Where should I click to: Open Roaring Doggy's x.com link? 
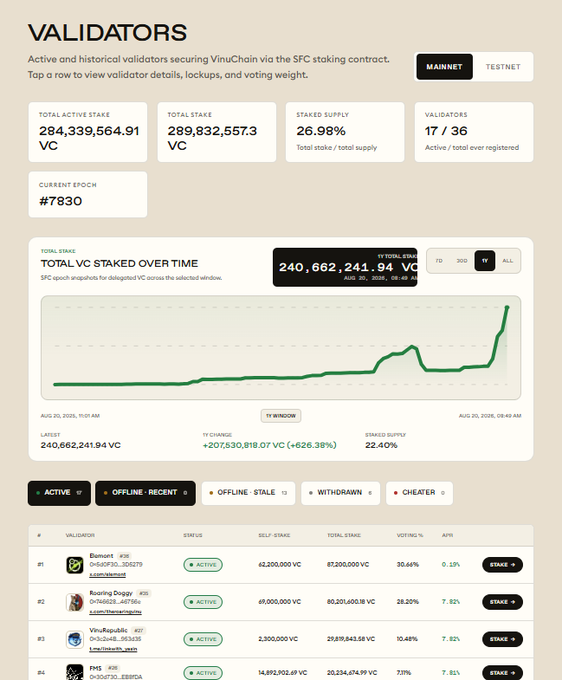pyautogui.click(x=115, y=611)
